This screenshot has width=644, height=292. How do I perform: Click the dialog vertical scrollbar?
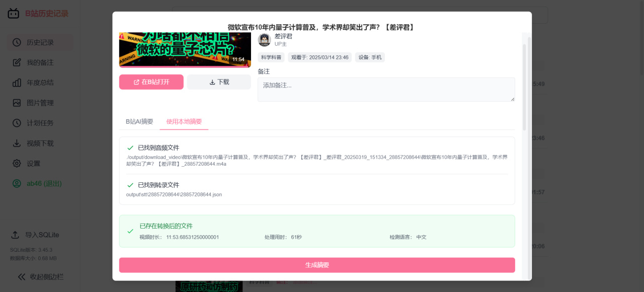point(524,88)
